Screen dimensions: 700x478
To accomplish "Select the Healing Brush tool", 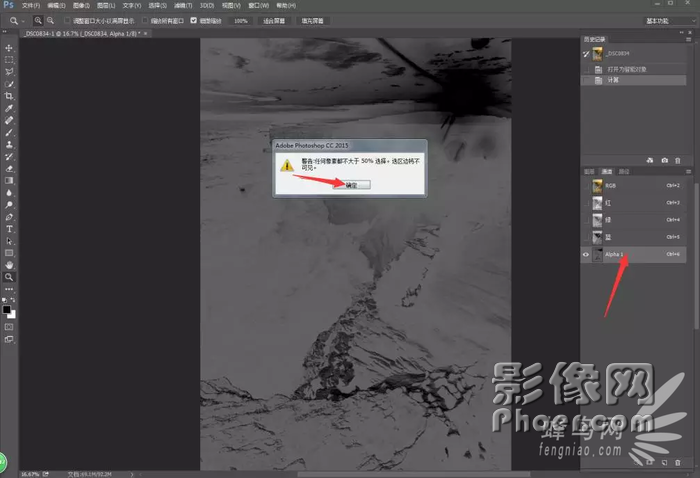I will [8, 120].
